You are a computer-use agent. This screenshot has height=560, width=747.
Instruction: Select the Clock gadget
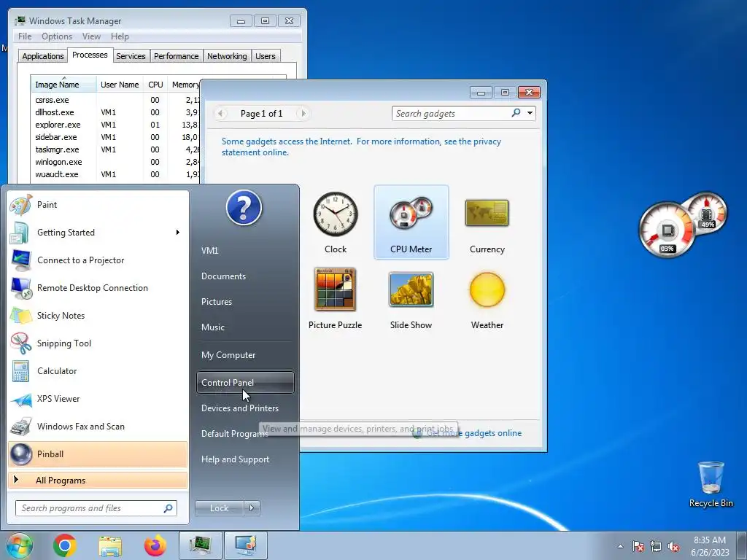[336, 222]
